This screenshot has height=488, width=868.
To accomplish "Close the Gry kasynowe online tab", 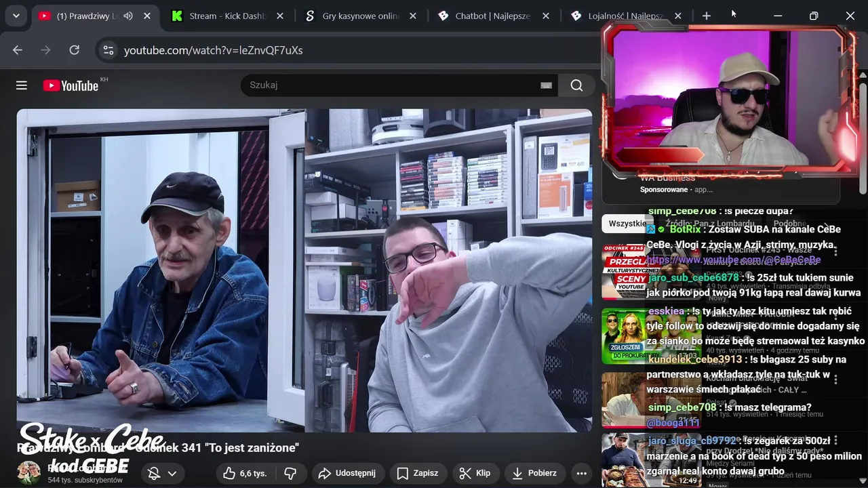I will [413, 16].
